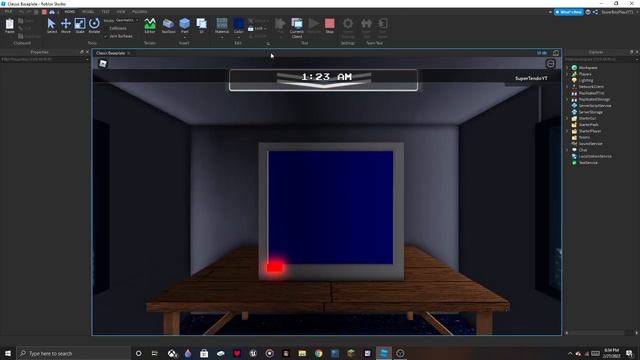The width and height of the screenshot is (640, 360).
Task: Close the Classic Baseplate document tab
Action: (129, 53)
